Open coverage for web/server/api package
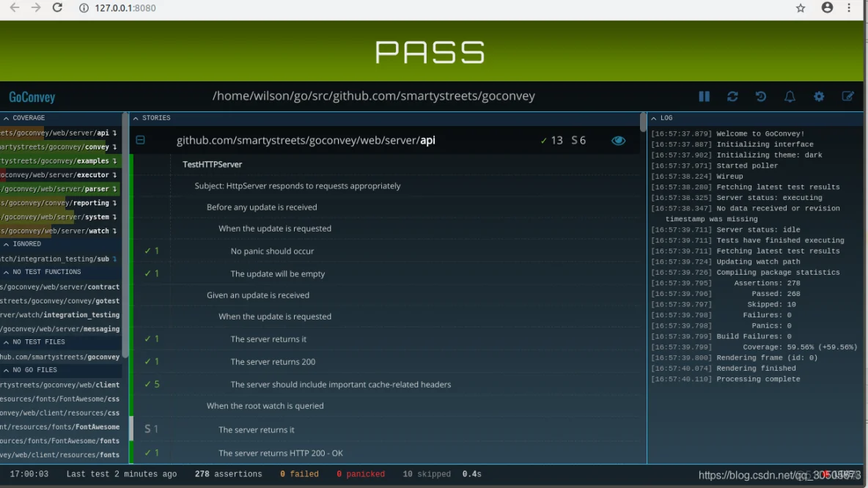Screen dimensions: 868x488 click(x=60, y=133)
